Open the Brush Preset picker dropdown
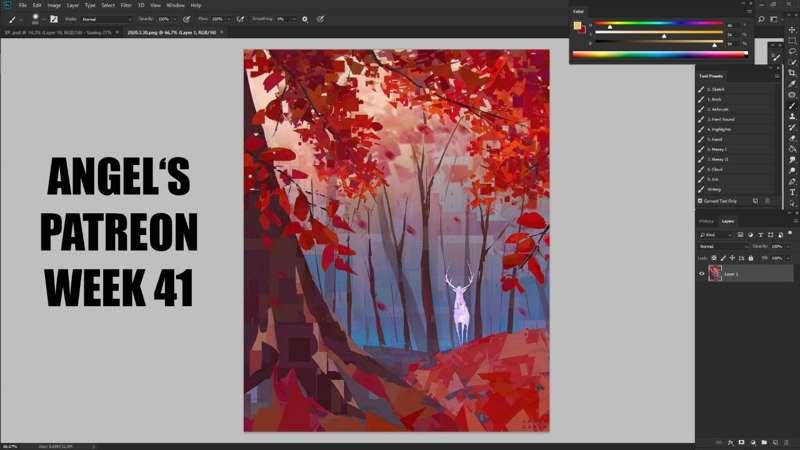The image size is (800, 450). (43, 19)
